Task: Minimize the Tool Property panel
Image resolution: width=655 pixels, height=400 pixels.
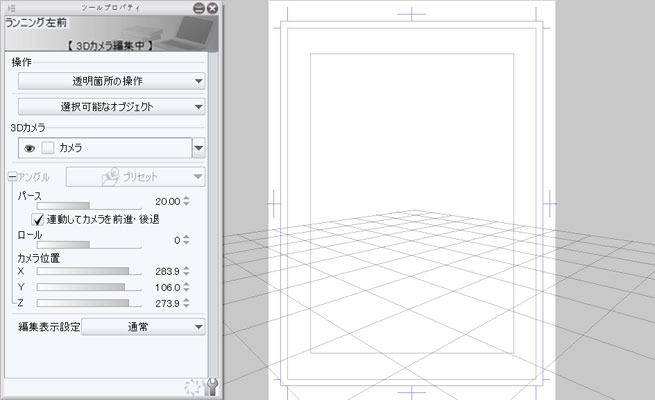Action: coord(199,8)
